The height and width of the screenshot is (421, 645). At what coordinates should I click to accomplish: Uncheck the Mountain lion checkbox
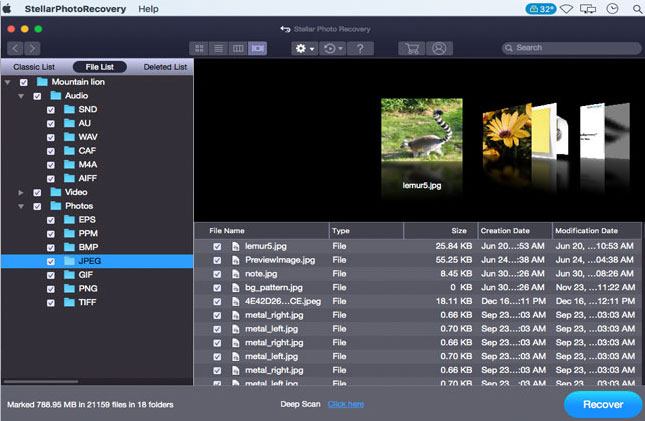[24, 82]
